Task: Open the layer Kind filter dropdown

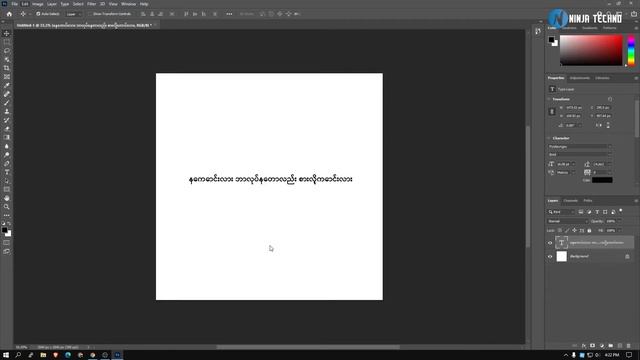Action: (x=561, y=212)
